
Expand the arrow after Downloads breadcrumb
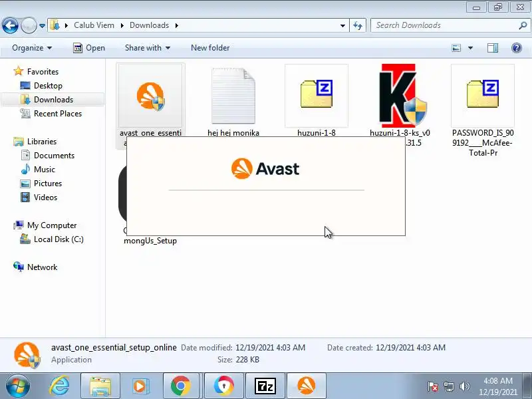(176, 25)
